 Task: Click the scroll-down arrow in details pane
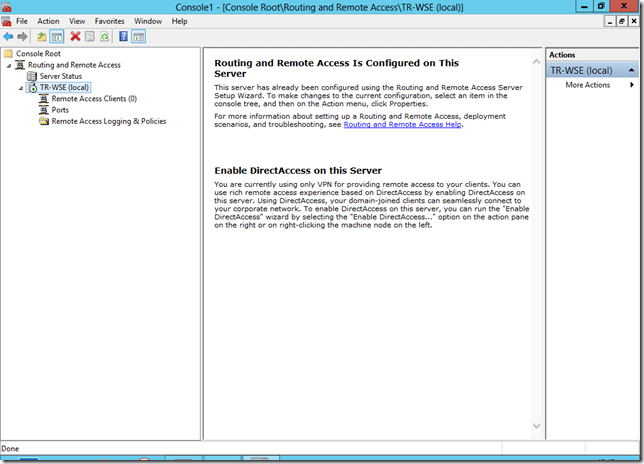tap(535, 426)
